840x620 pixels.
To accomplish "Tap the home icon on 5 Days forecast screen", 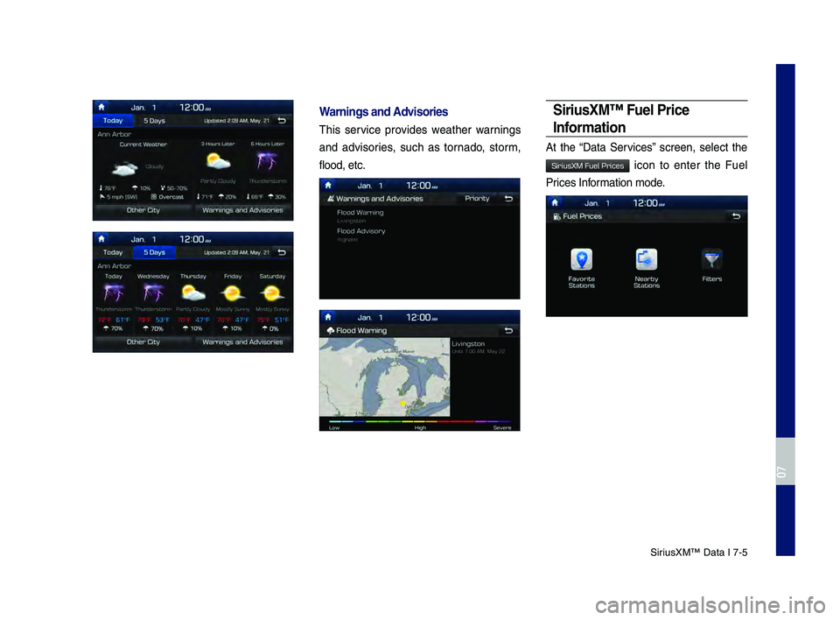I will point(101,239).
